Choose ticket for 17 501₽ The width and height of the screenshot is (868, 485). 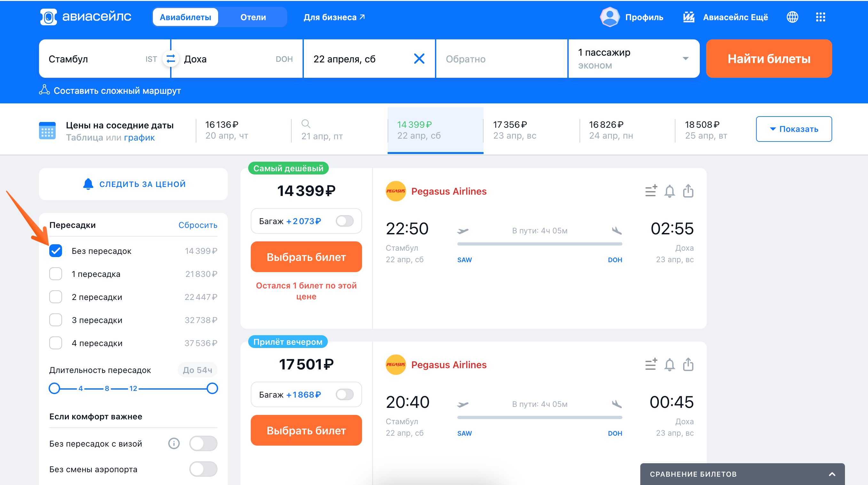(x=306, y=430)
